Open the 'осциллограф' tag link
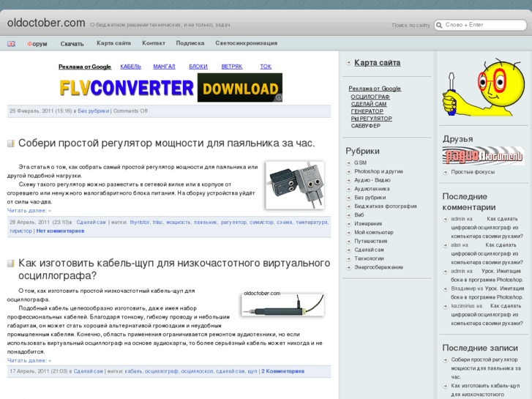The image size is (532, 399). [161, 371]
